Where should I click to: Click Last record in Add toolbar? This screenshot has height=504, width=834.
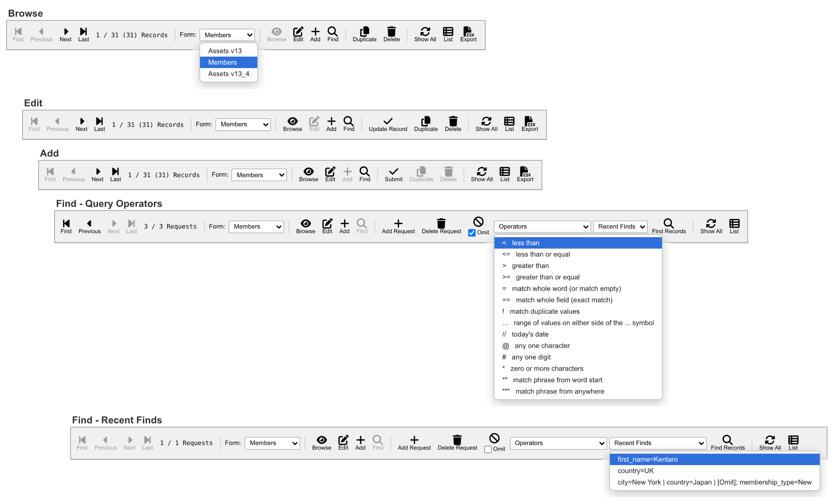click(x=115, y=175)
